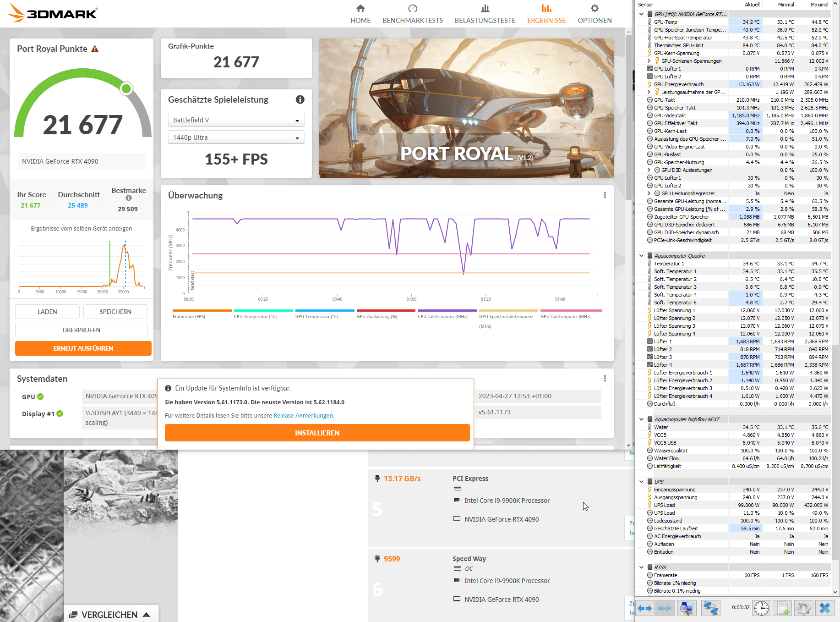Screen dimensions: 840x622
Task: Click ERNEUT AUSFÜHREN to rerun benchmark
Action: (x=83, y=348)
